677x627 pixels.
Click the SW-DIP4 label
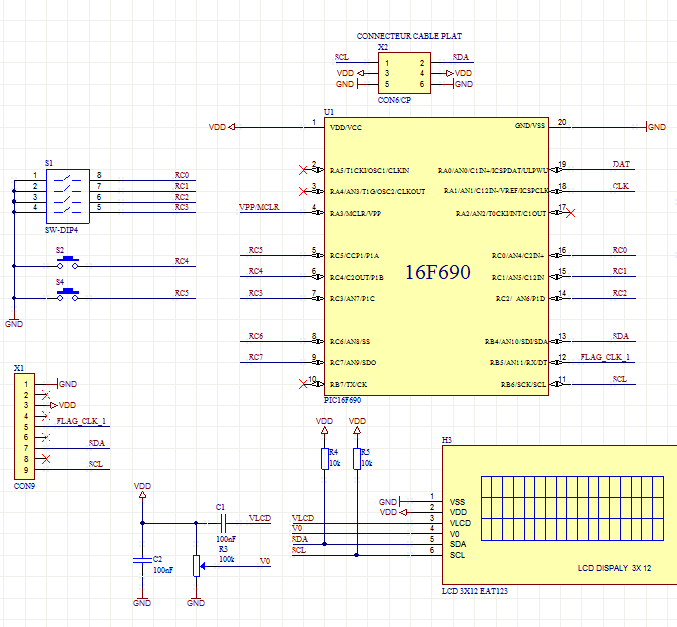click(x=61, y=230)
